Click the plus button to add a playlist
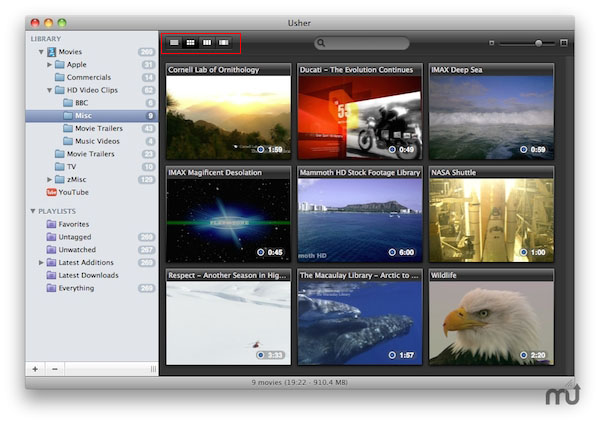The image size is (600, 424). click(35, 369)
